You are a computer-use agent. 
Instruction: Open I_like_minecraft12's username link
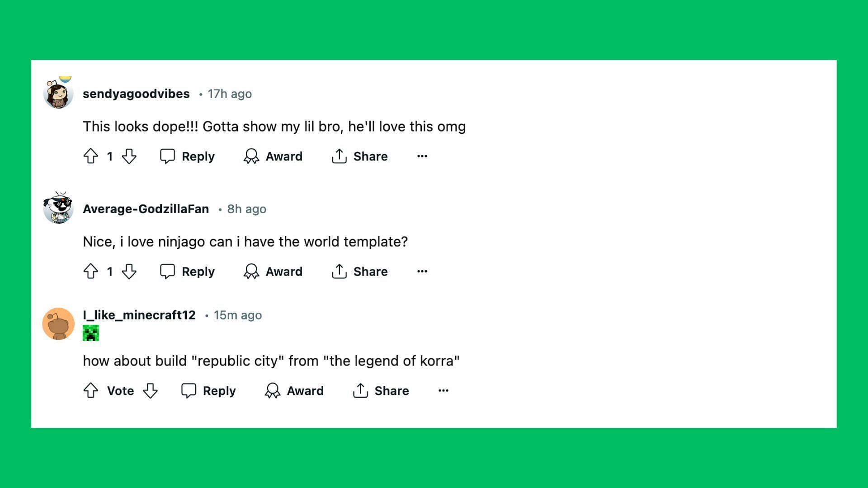(139, 315)
